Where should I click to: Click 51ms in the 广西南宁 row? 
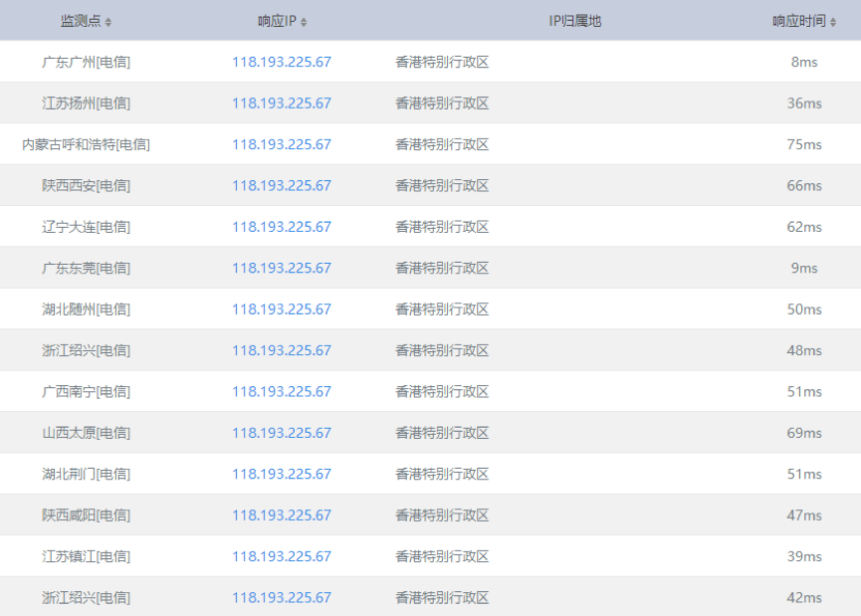pyautogui.click(x=804, y=391)
